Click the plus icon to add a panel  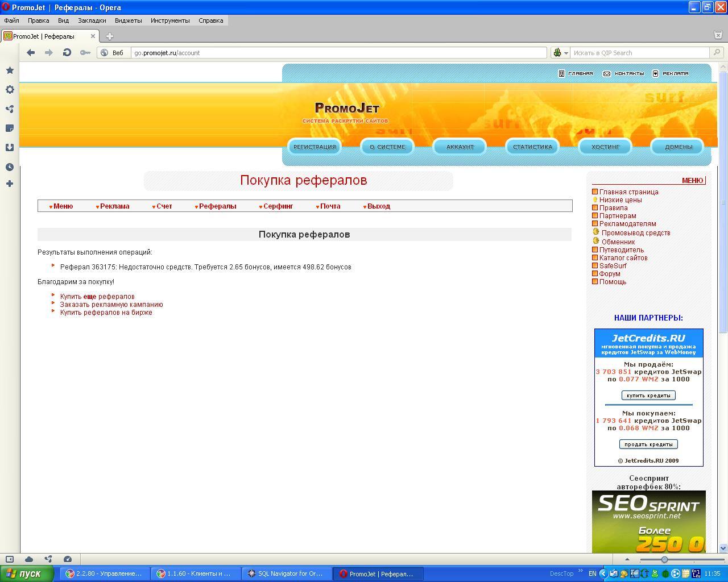[10, 184]
